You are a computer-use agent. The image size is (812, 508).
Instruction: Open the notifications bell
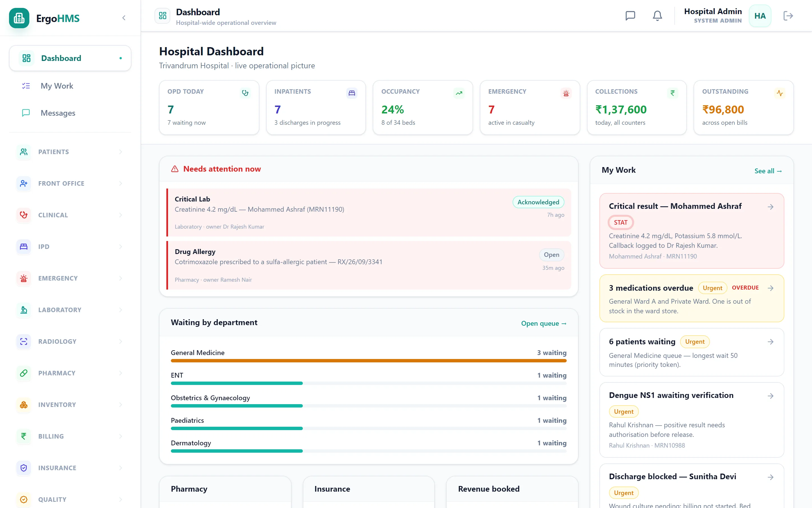[x=657, y=16]
